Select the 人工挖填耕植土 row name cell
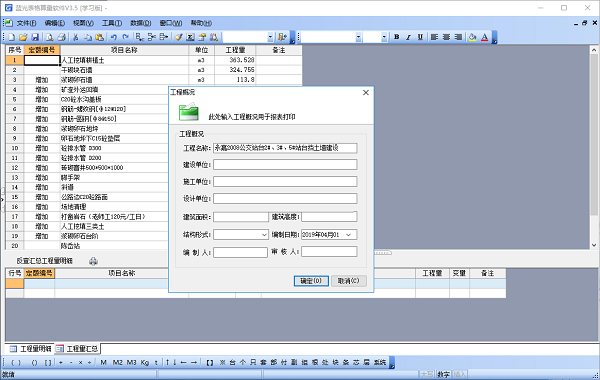This screenshot has width=600, height=380. 124,60
